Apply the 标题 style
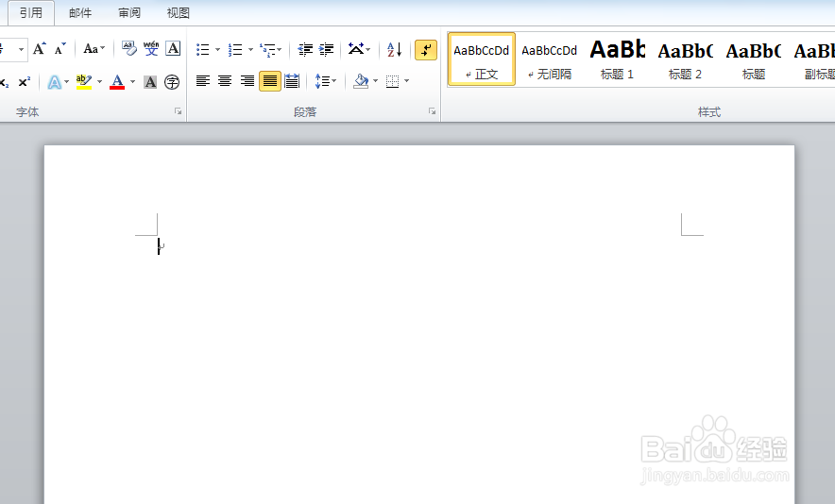Image resolution: width=835 pixels, height=504 pixels. 754,59
